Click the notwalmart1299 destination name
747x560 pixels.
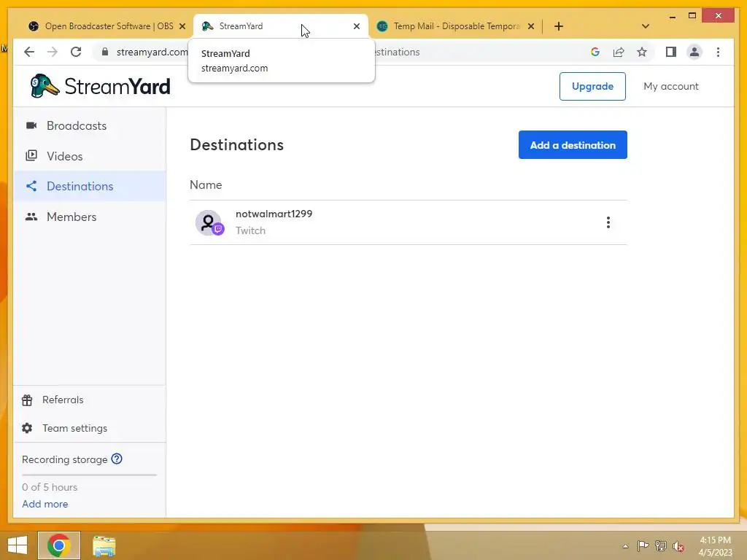pyautogui.click(x=274, y=214)
